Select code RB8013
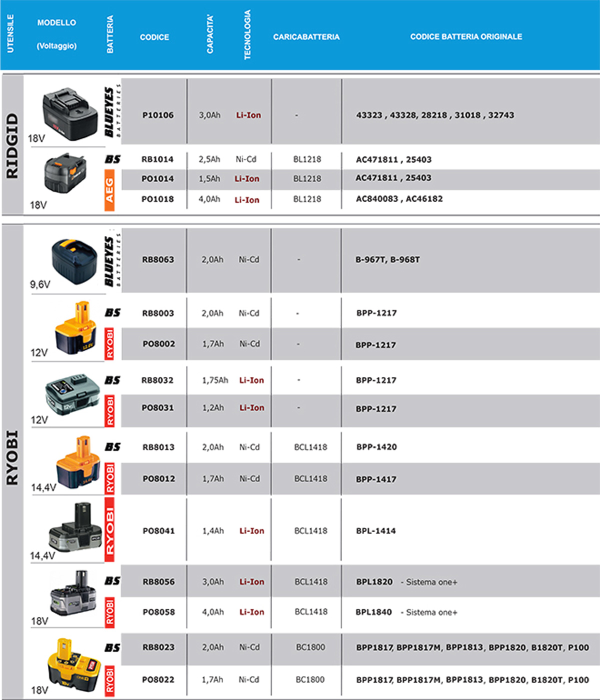The height and width of the screenshot is (700, 600). point(158,447)
